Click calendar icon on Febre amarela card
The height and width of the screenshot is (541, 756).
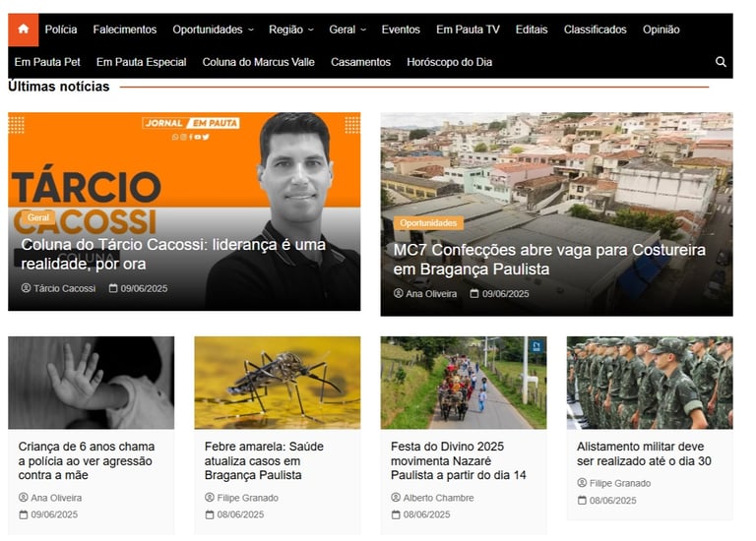tap(210, 514)
